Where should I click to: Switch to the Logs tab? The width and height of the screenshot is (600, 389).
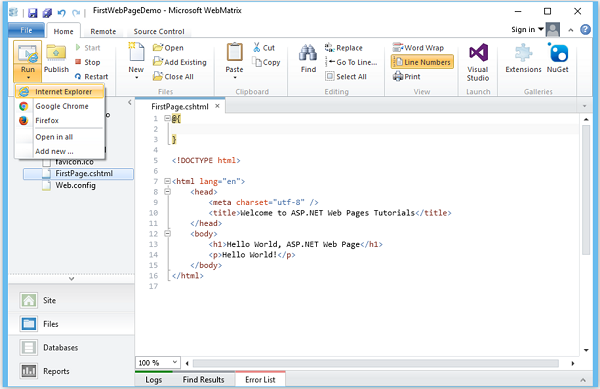[x=154, y=380]
